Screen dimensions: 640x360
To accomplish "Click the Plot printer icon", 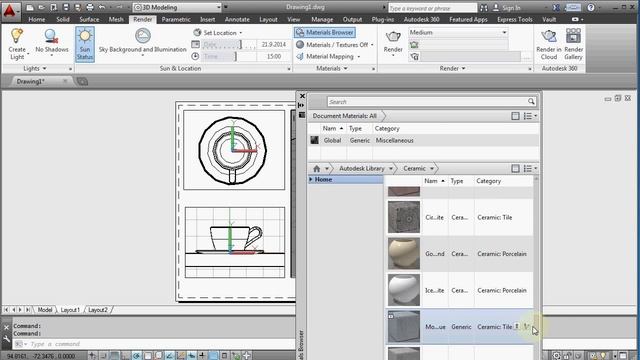I will [x=90, y=7].
